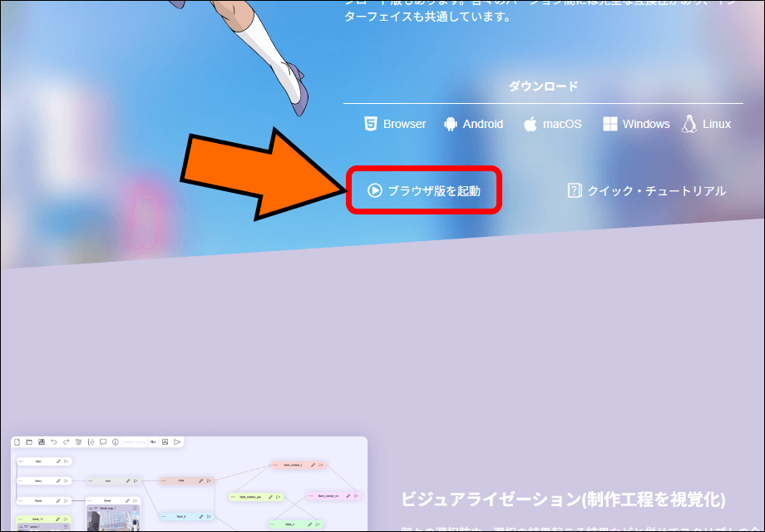Click the Windows logo icon
Viewport: 765px width, 532px height.
(610, 124)
